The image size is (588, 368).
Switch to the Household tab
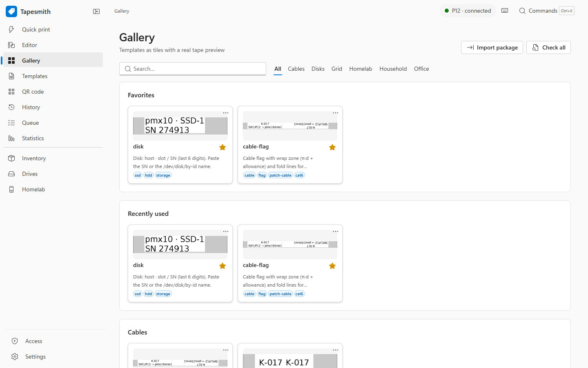[393, 69]
